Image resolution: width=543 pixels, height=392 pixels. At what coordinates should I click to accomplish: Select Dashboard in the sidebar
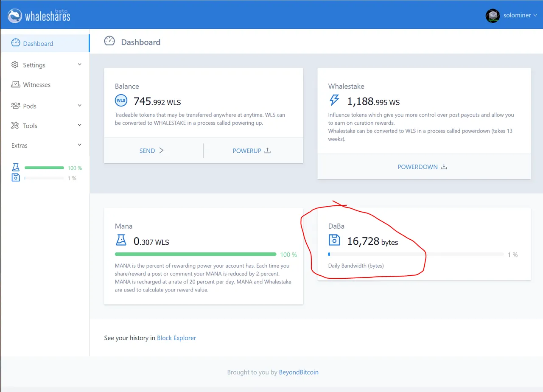coord(45,43)
